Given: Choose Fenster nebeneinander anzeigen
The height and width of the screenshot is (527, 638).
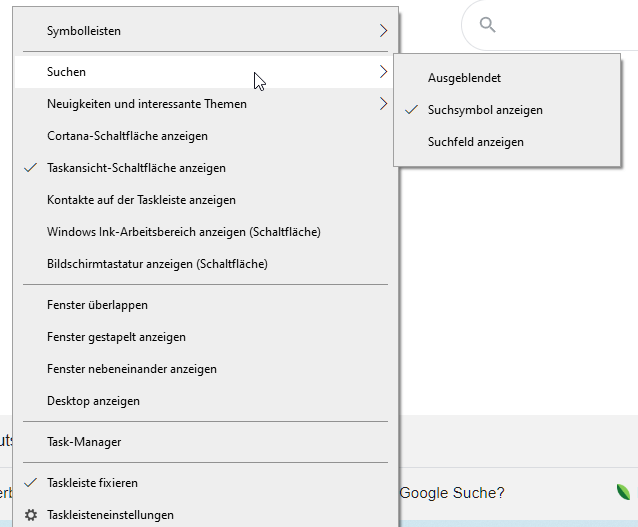Looking at the screenshot, I should click(x=205, y=369).
